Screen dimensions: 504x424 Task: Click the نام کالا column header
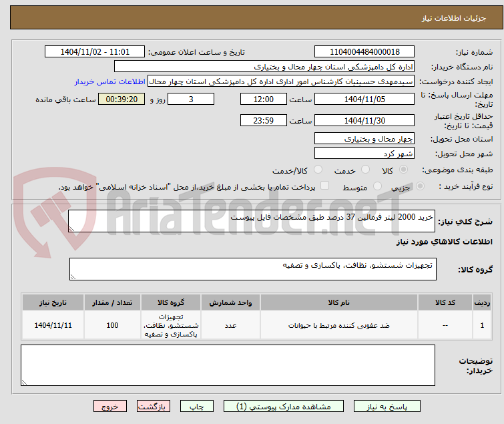pos(339,302)
